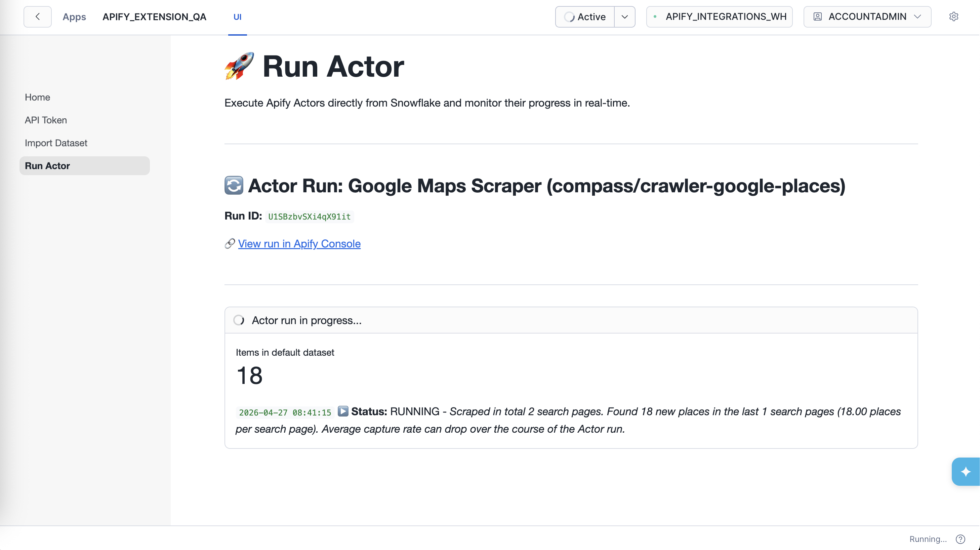
Task: Click the Active status spinner icon
Action: click(x=570, y=17)
